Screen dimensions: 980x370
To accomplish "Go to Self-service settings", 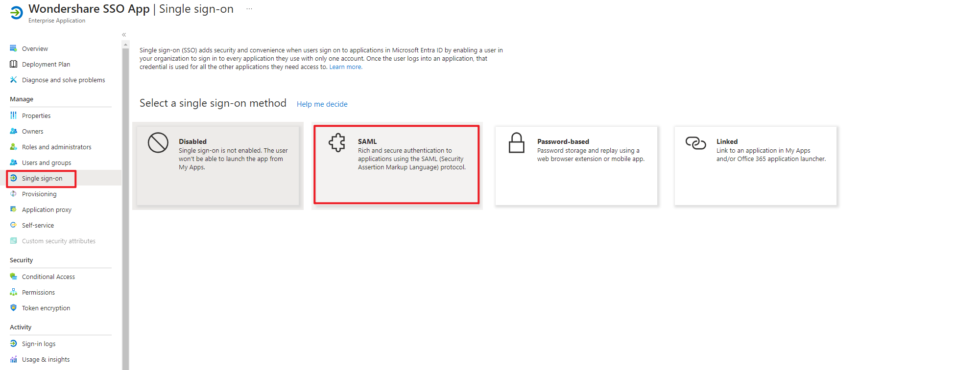I will (x=38, y=225).
